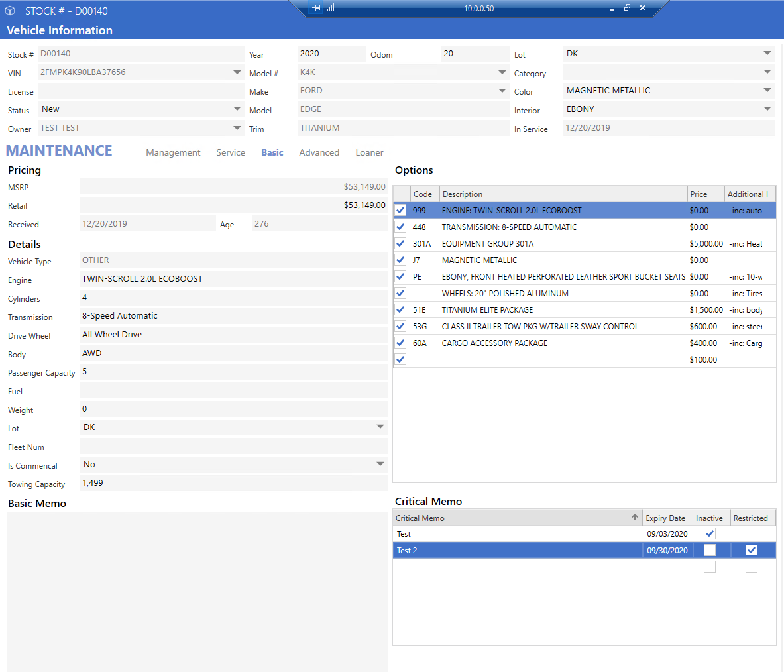Expand the Model # dropdown
The width and height of the screenshot is (784, 672).
coord(502,72)
